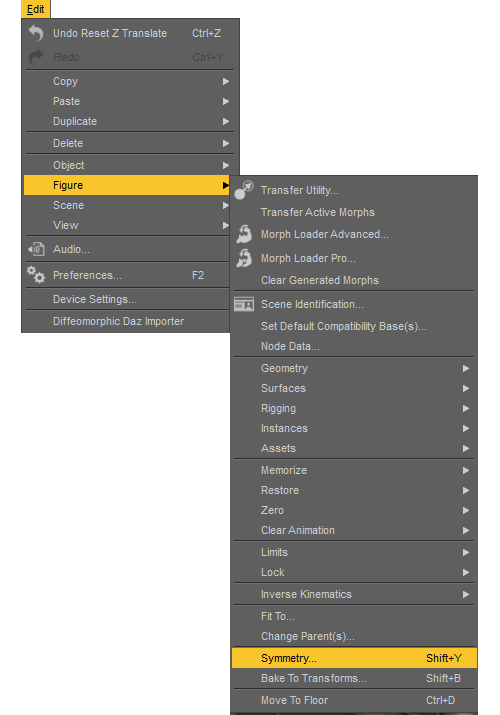Image resolution: width=500 pixels, height=715 pixels.
Task: Click the Morph Loader Pro icon
Action: (x=244, y=258)
